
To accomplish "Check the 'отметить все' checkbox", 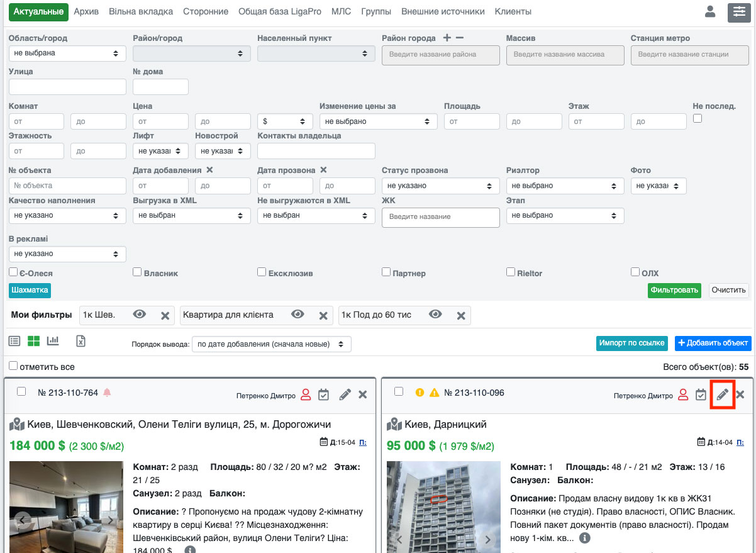I will 13,366.
